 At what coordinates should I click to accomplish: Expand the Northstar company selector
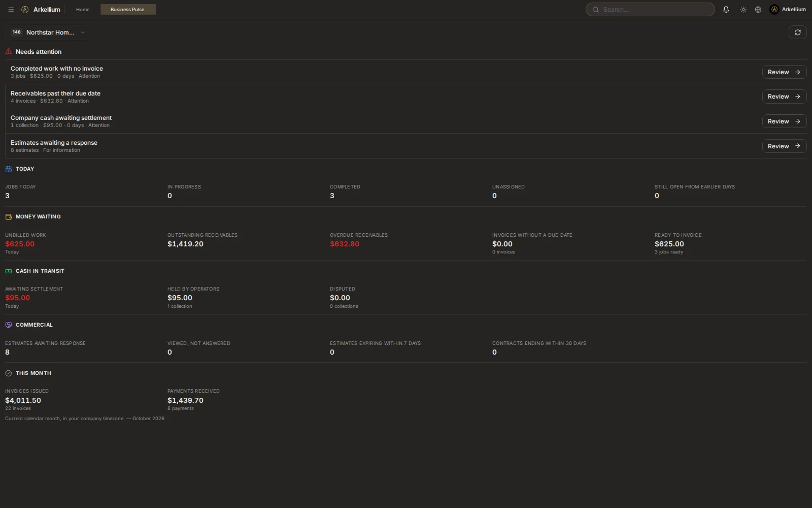click(49, 33)
